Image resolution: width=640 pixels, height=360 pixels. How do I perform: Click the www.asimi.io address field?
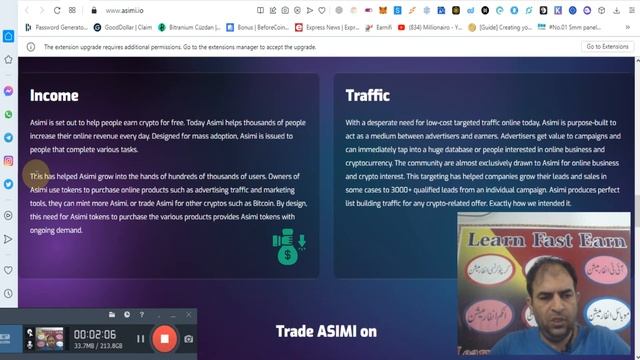[124, 11]
